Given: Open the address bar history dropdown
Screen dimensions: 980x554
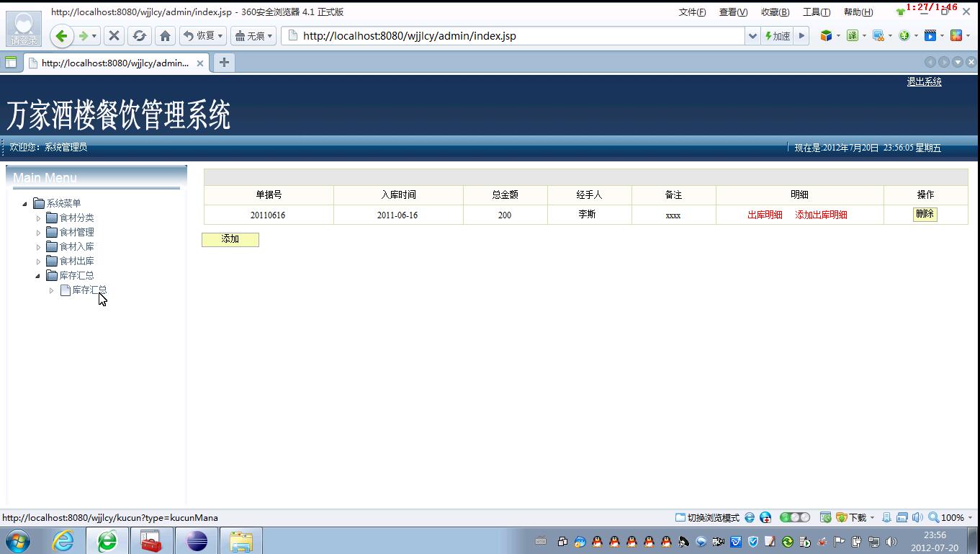Looking at the screenshot, I should pos(752,36).
